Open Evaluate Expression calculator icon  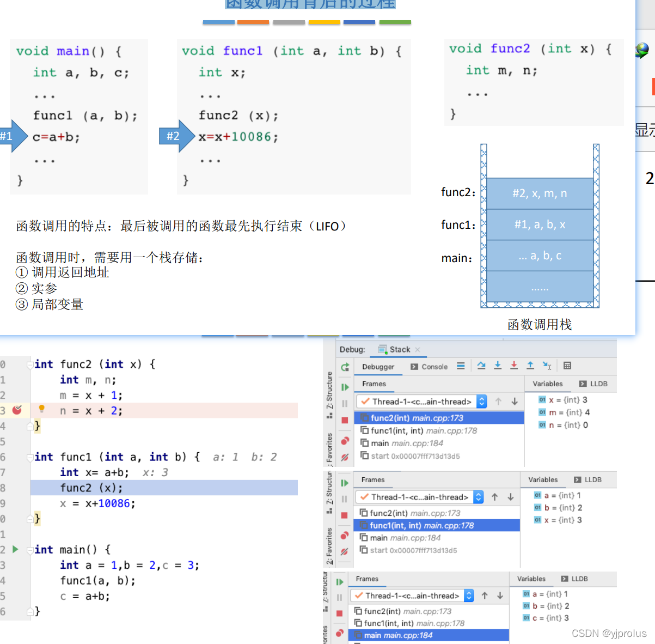click(567, 366)
